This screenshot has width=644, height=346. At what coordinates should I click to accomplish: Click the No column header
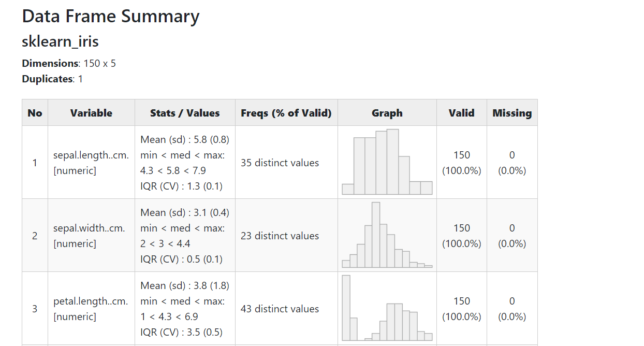coord(35,113)
